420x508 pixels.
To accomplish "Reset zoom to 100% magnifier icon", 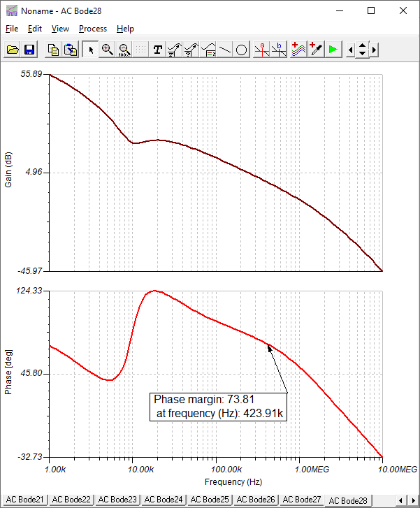I will click(124, 50).
